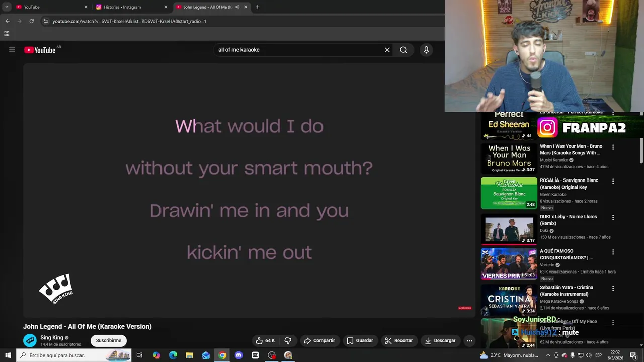The width and height of the screenshot is (644, 362).
Task: Clear the search box with the X icon
Action: [x=387, y=50]
